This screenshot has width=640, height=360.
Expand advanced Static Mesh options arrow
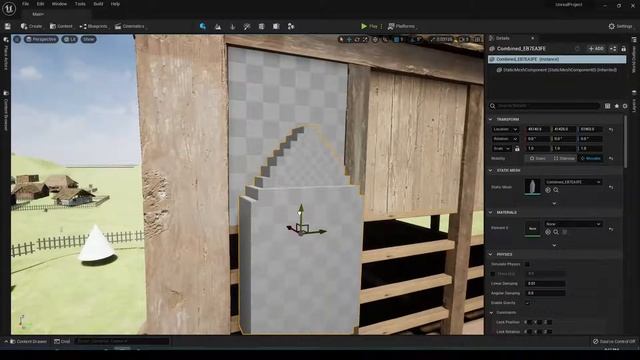tap(554, 203)
